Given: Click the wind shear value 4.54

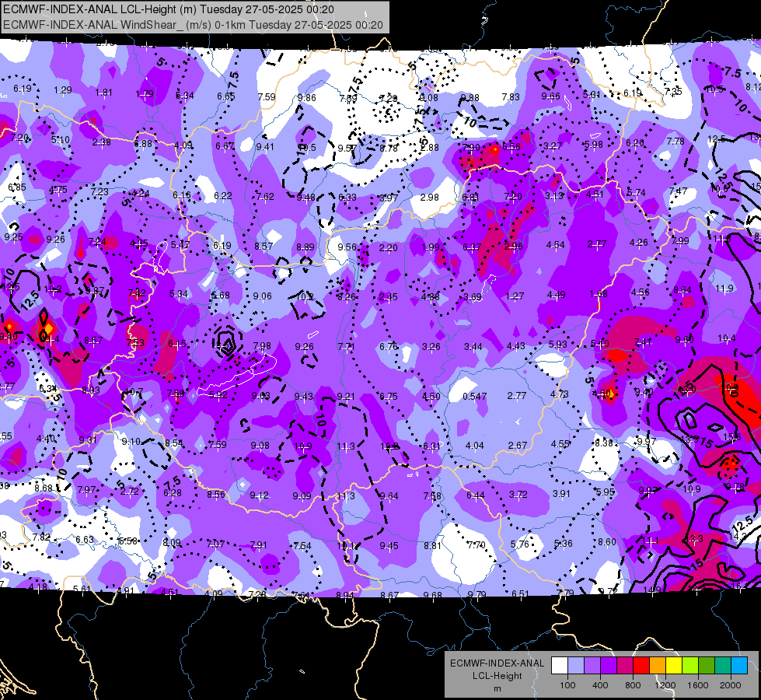Looking at the screenshot, I should pos(555,245).
